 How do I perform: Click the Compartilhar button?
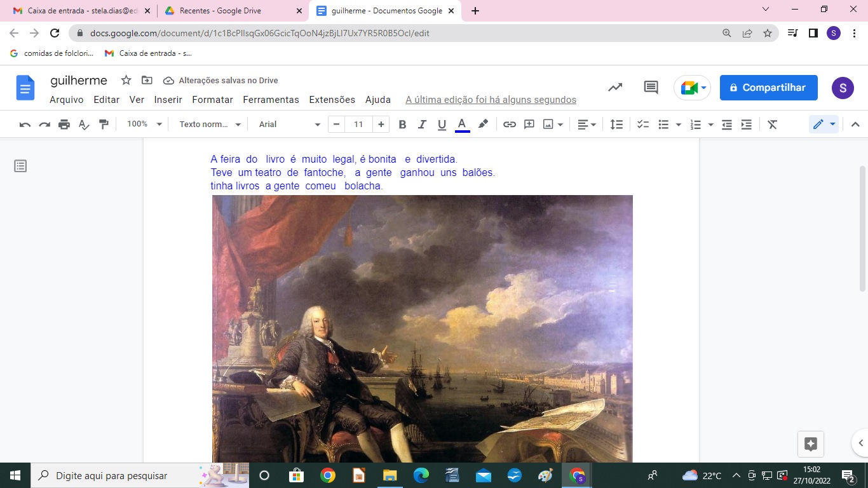pyautogui.click(x=769, y=88)
